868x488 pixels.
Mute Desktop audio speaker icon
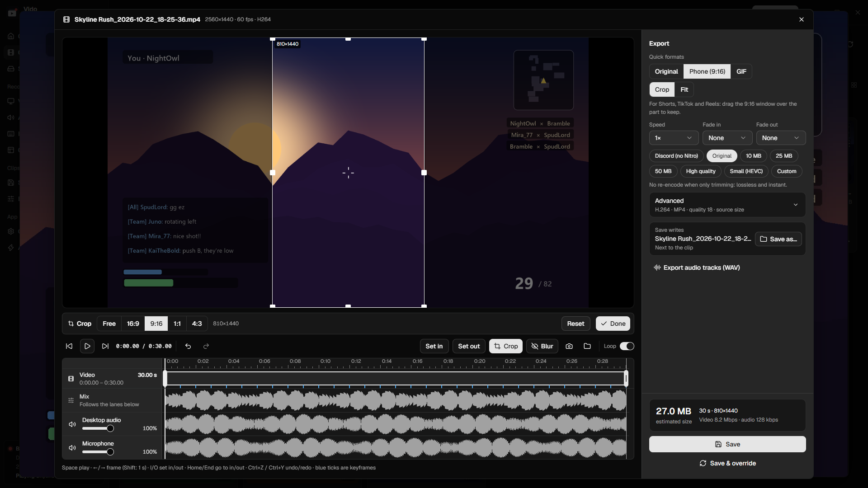[x=72, y=424]
